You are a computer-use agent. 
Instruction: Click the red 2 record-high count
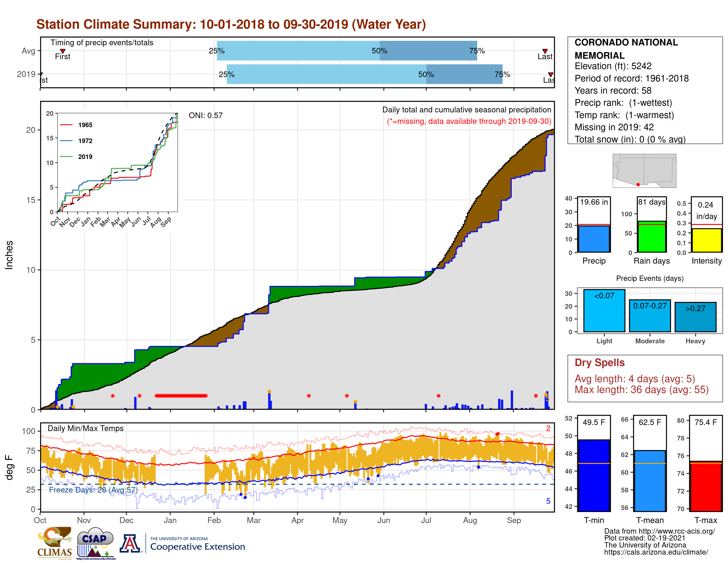tap(548, 428)
